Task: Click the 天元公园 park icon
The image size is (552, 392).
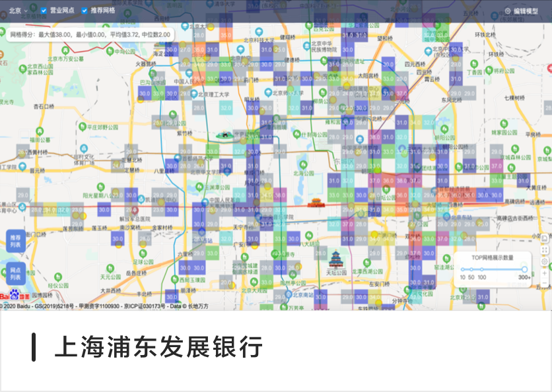Action: tap(110, 269)
